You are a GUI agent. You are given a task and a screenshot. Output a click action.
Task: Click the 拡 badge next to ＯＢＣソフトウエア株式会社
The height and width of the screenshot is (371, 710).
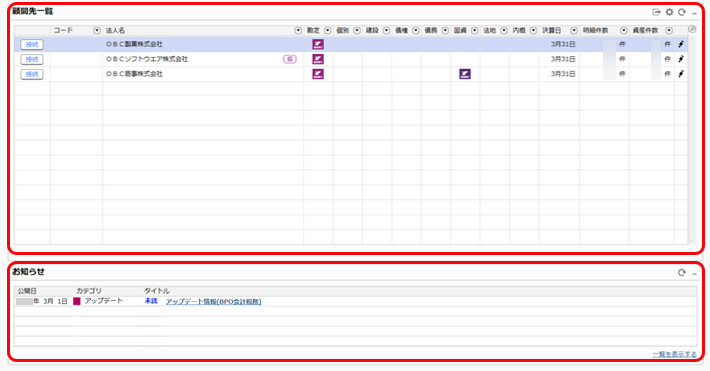pos(290,59)
